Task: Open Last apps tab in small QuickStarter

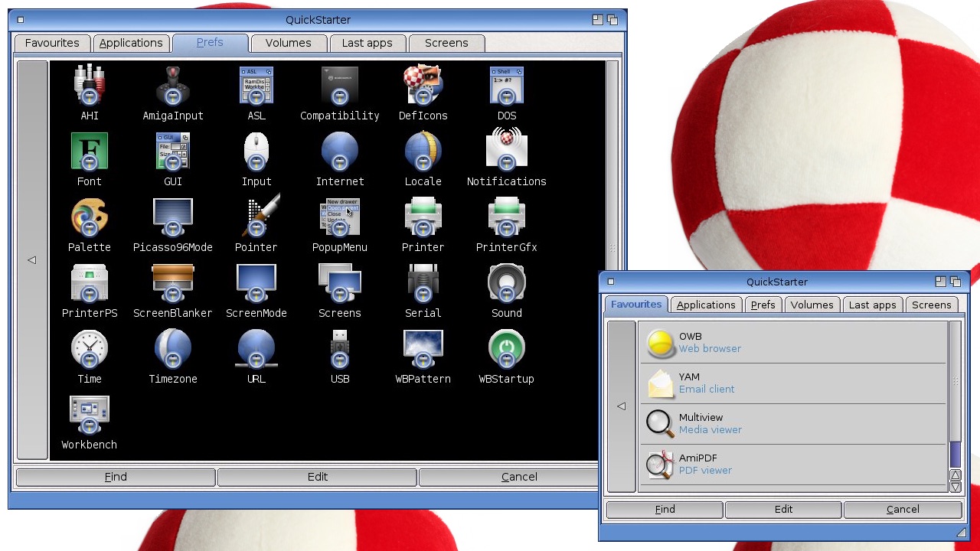Action: (873, 305)
